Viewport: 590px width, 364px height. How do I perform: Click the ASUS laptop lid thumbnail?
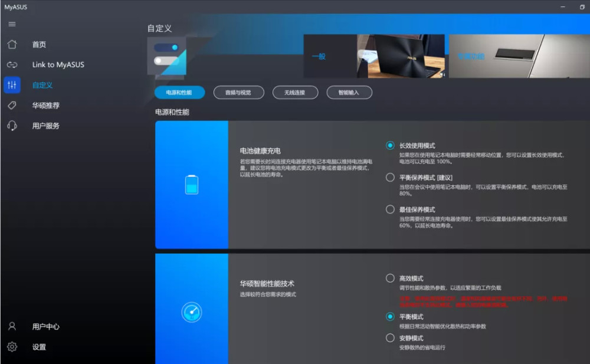click(401, 56)
